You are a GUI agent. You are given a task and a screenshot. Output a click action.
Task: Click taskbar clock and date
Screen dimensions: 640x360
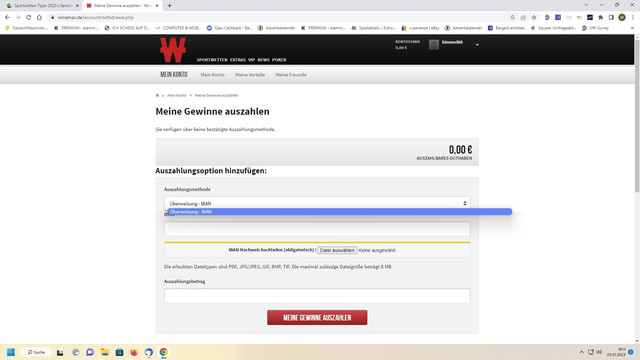pyautogui.click(x=616, y=352)
